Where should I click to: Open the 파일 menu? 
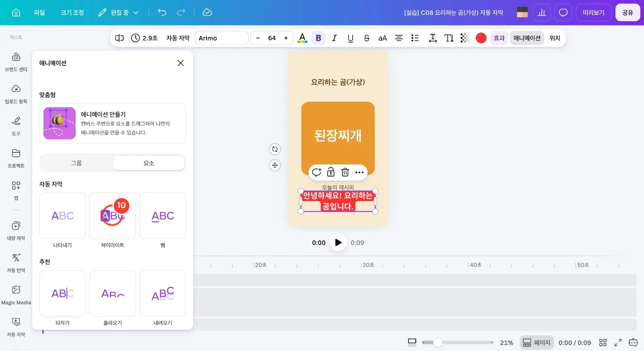pyautogui.click(x=39, y=12)
